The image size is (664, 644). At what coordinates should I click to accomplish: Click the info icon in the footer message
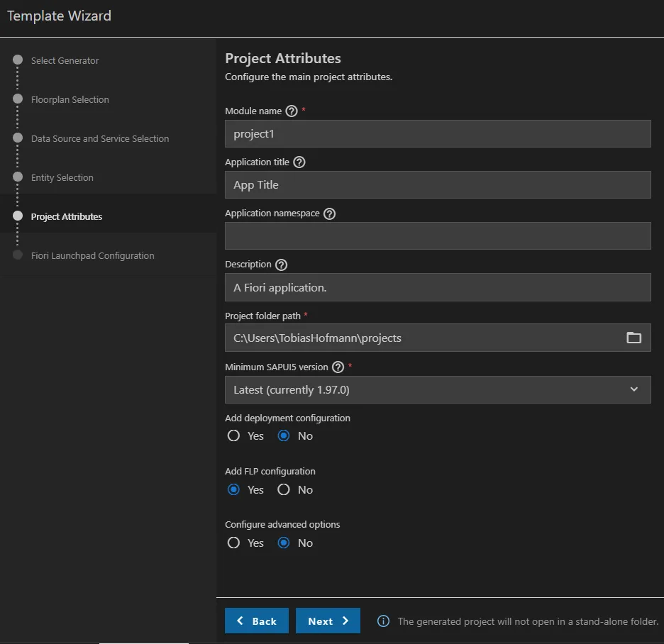coord(383,621)
